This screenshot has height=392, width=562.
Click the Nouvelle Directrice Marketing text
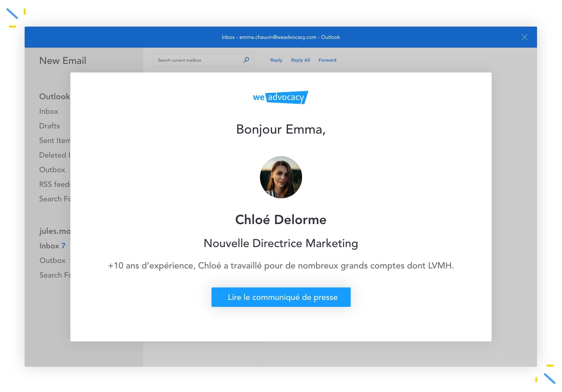click(281, 243)
